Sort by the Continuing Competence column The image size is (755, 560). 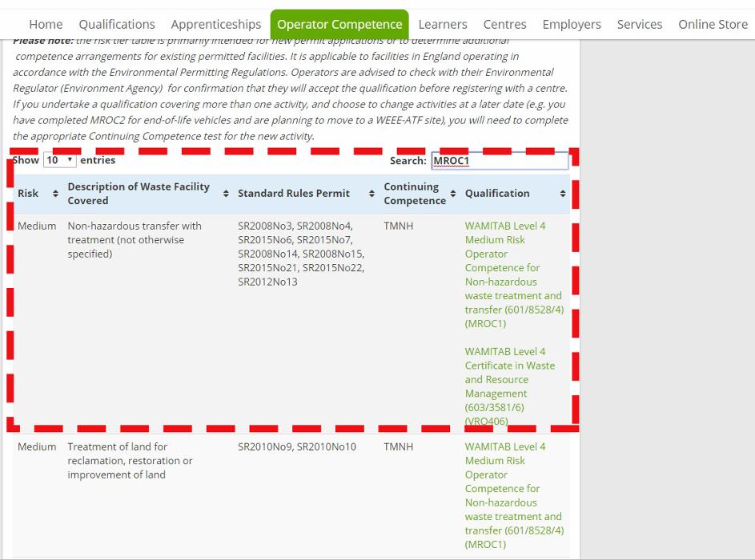420,194
